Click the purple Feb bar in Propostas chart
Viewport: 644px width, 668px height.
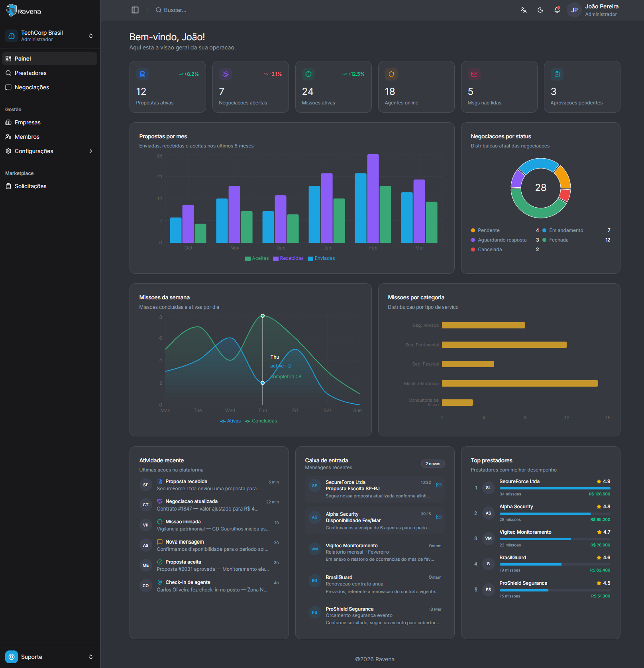click(373, 198)
